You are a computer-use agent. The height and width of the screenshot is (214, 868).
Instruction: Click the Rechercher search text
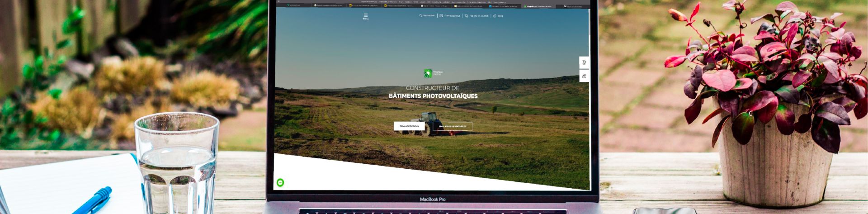tap(429, 16)
